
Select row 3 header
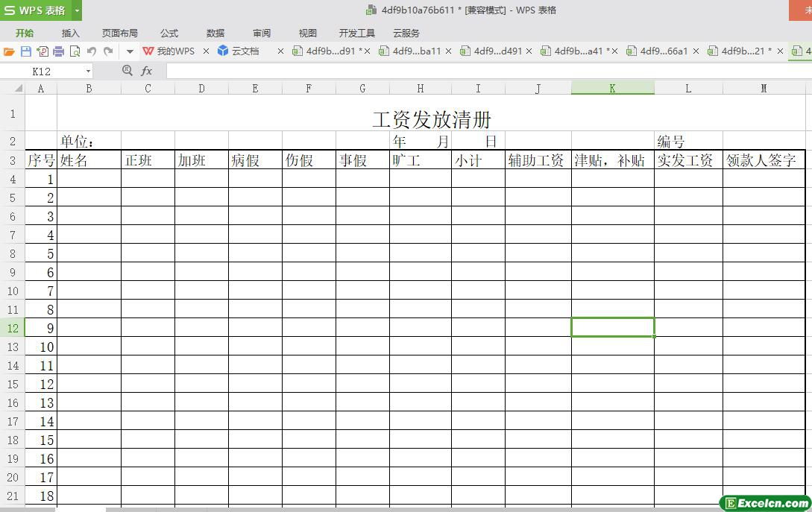13,160
